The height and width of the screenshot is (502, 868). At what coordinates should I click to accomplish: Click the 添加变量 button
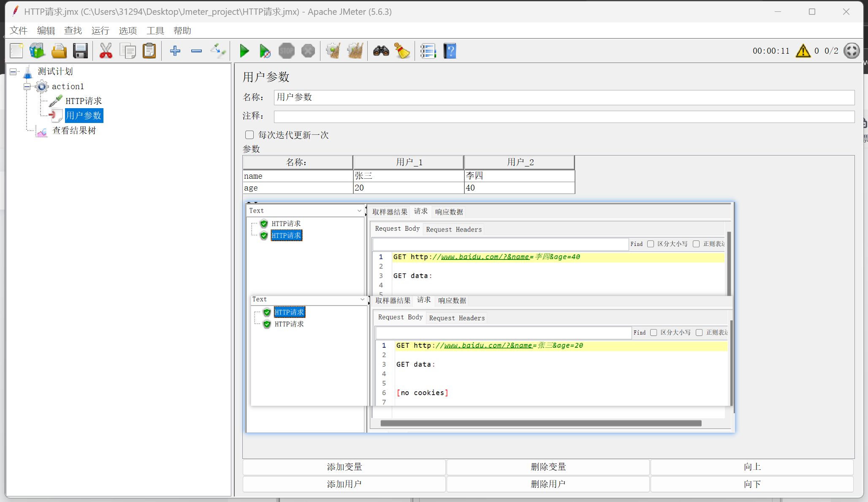click(x=344, y=467)
